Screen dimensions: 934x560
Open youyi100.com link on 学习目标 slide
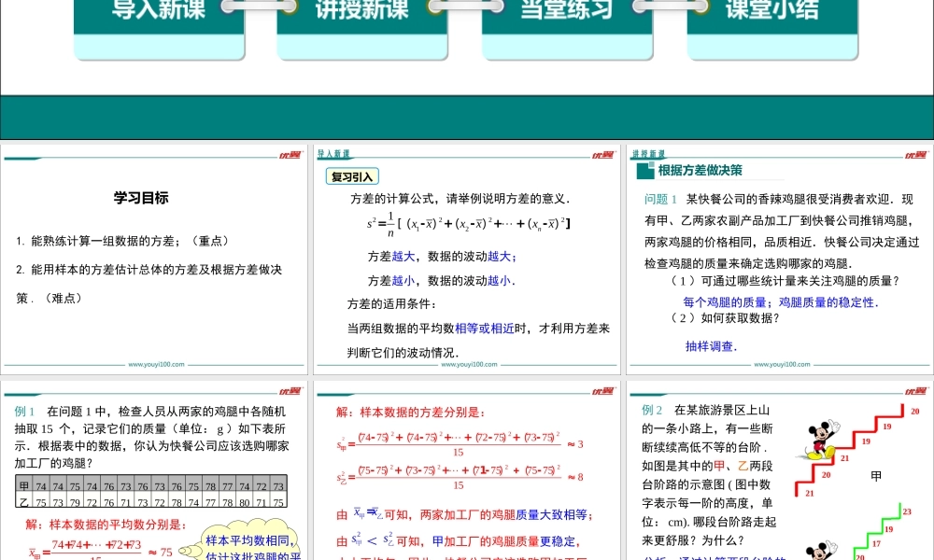(x=155, y=365)
